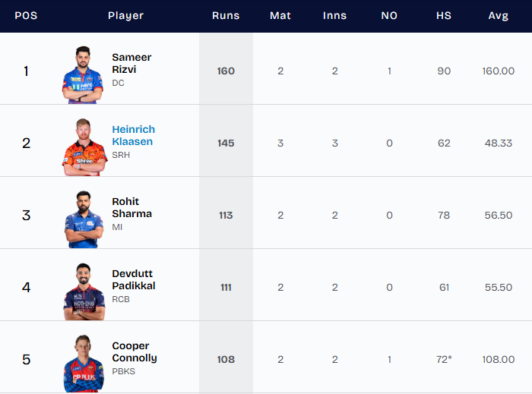
Task: Click Cooper Connolly's player photo
Action: pos(84,363)
